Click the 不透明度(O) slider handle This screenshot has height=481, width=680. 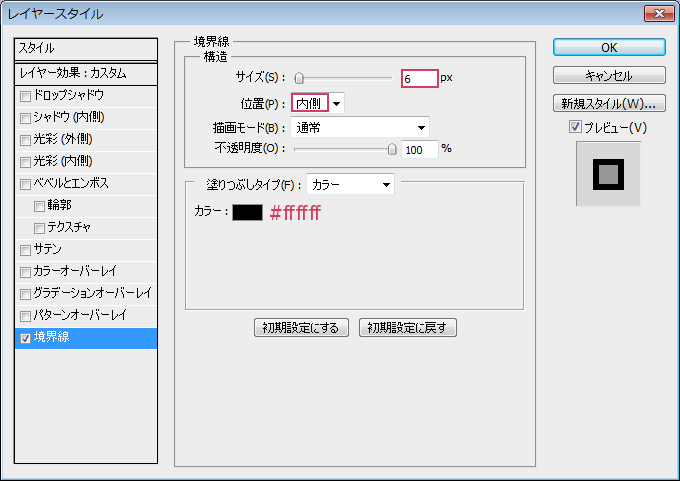click(x=392, y=149)
